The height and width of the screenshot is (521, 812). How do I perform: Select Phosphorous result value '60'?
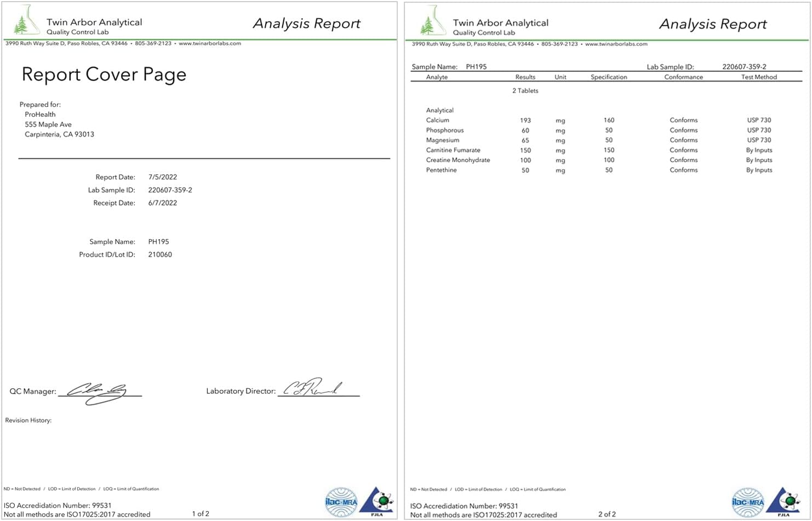click(525, 131)
